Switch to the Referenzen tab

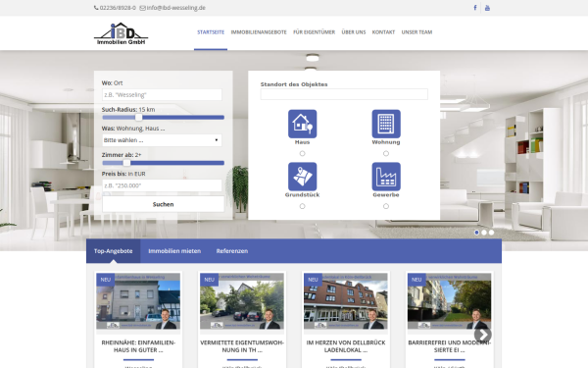click(232, 251)
